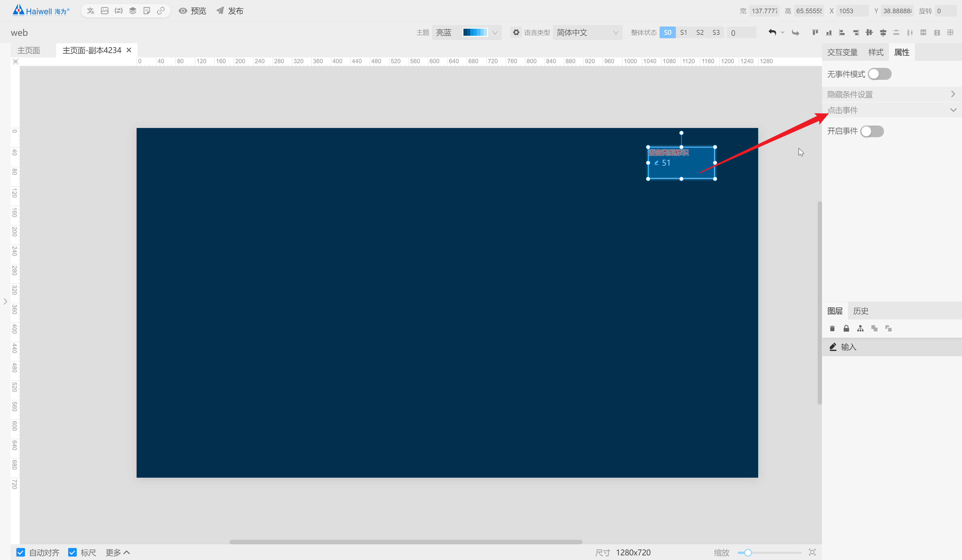Center objects vertically with middle-align icon
This screenshot has width=962, height=560.
click(x=869, y=32)
